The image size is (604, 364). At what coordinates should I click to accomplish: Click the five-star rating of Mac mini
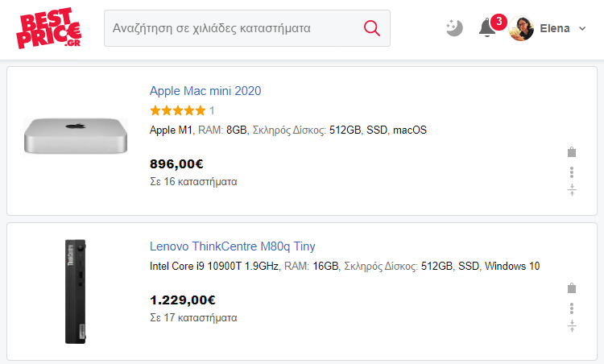tap(178, 111)
